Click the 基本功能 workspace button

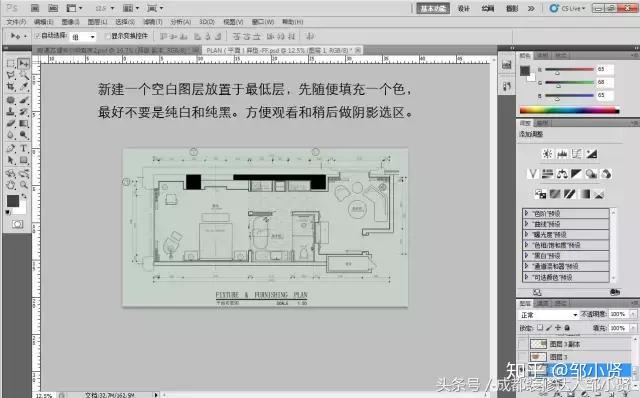[433, 8]
